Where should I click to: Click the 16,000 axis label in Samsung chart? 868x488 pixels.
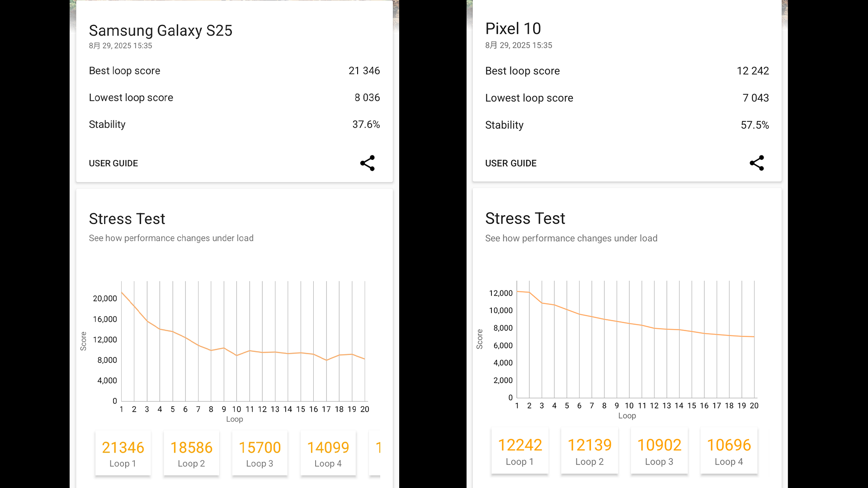click(105, 319)
